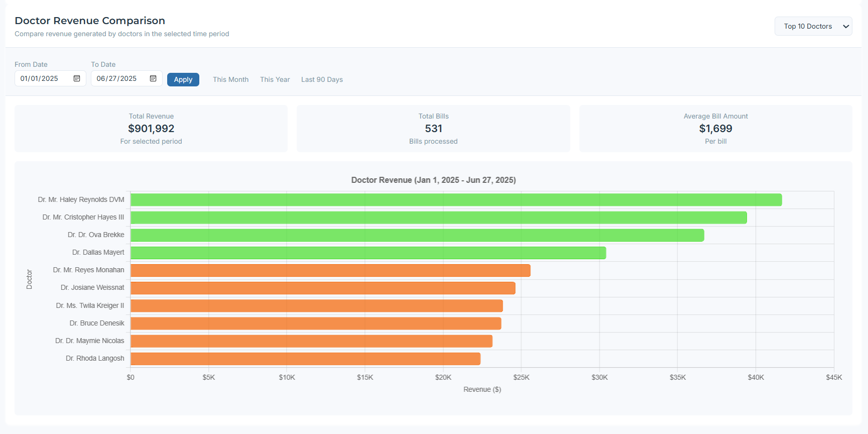Click the Apply button

183,79
